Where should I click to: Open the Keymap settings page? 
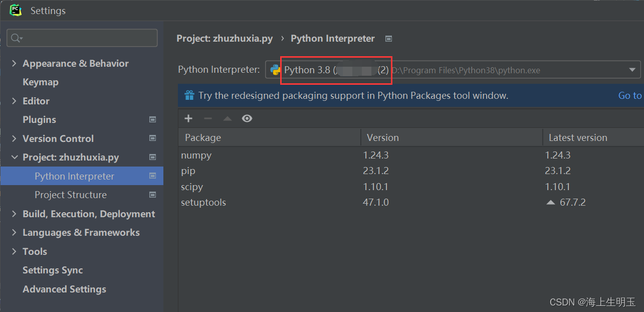coord(41,82)
